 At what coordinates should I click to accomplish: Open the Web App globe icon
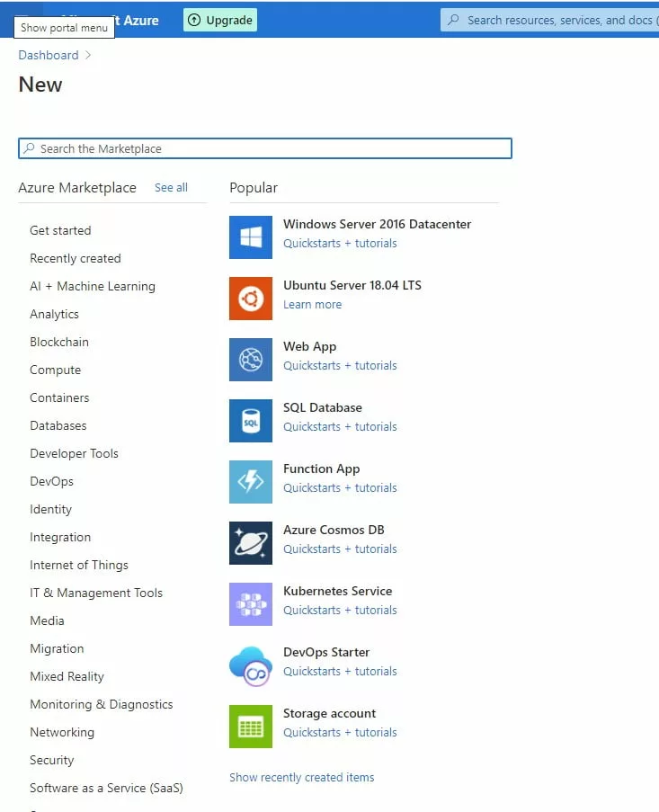(251, 360)
